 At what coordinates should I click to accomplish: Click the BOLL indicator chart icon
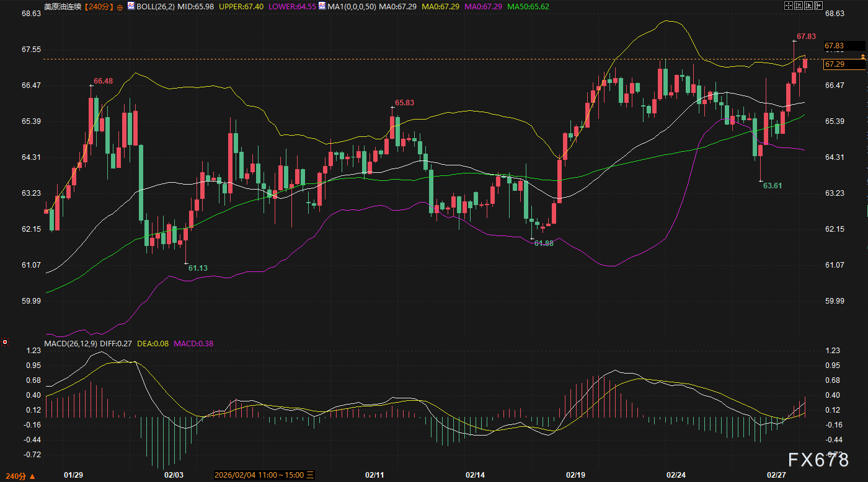(131, 7)
